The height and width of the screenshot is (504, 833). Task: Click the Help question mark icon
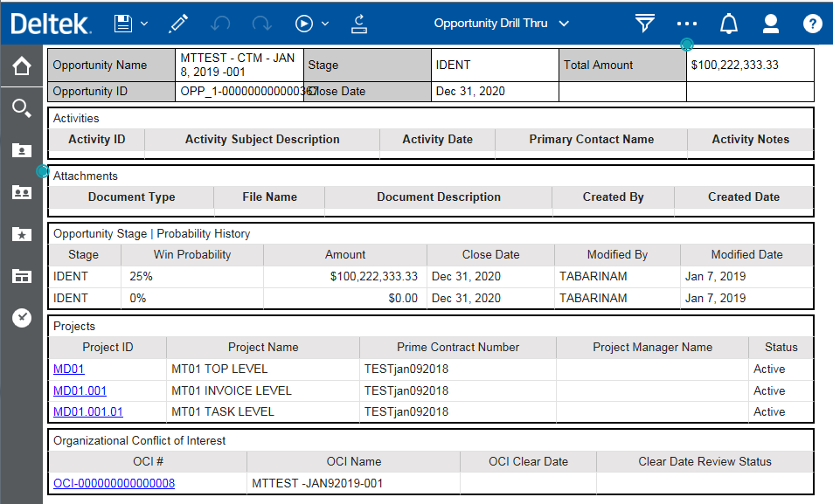coord(813,24)
